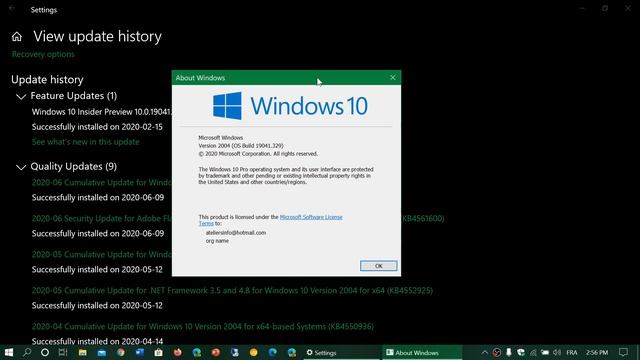Launch Google Chrome from taskbar
Image resolution: width=640 pixels, height=360 pixels.
coord(121,352)
